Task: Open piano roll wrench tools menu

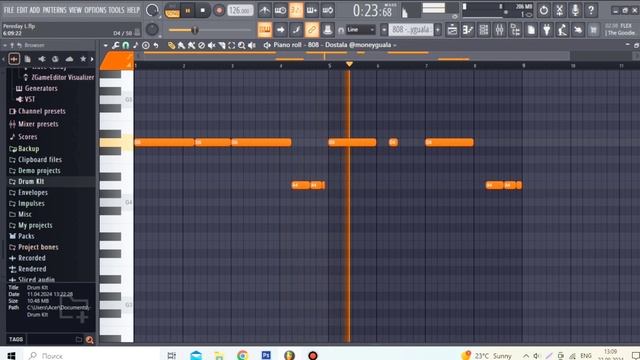Action: (x=116, y=45)
